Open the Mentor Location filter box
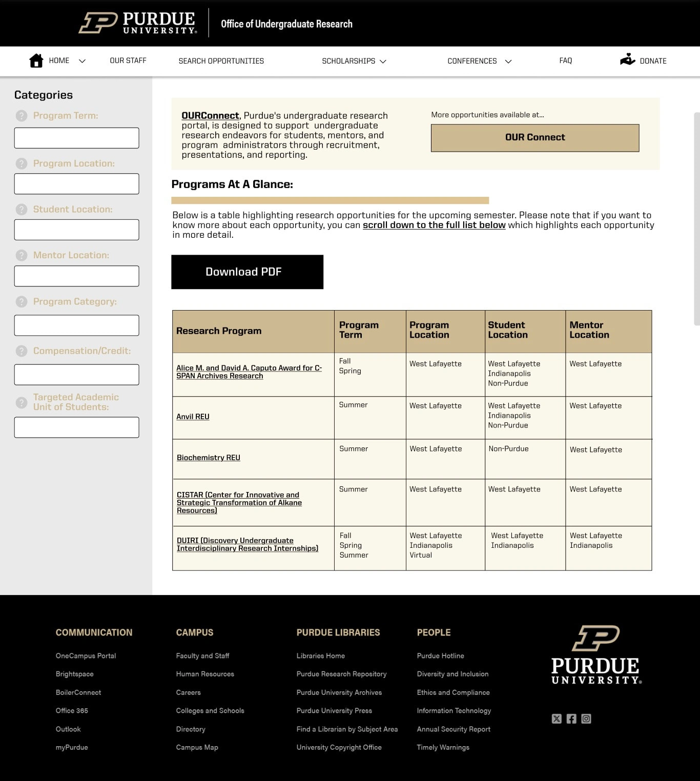This screenshot has width=700, height=781. click(77, 276)
